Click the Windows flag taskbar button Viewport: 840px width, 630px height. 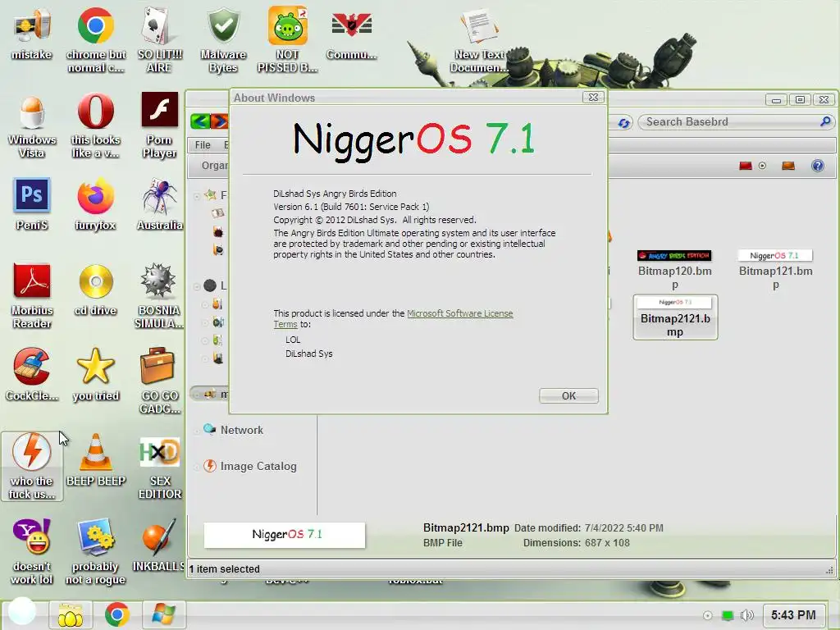coord(163,614)
